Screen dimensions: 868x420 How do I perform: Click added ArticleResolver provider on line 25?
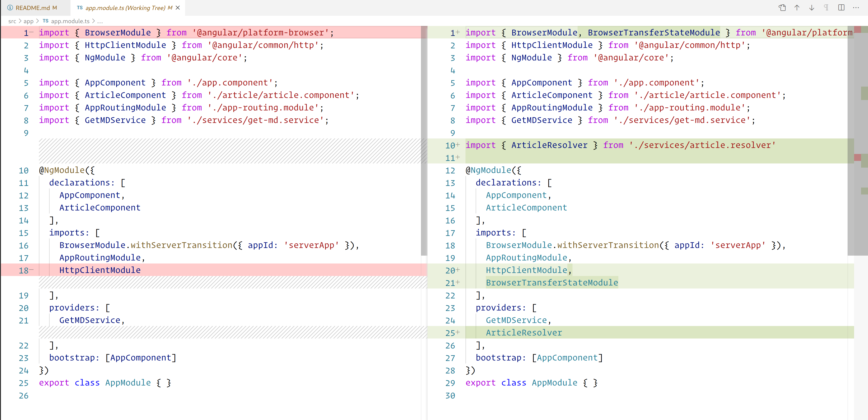tap(524, 333)
